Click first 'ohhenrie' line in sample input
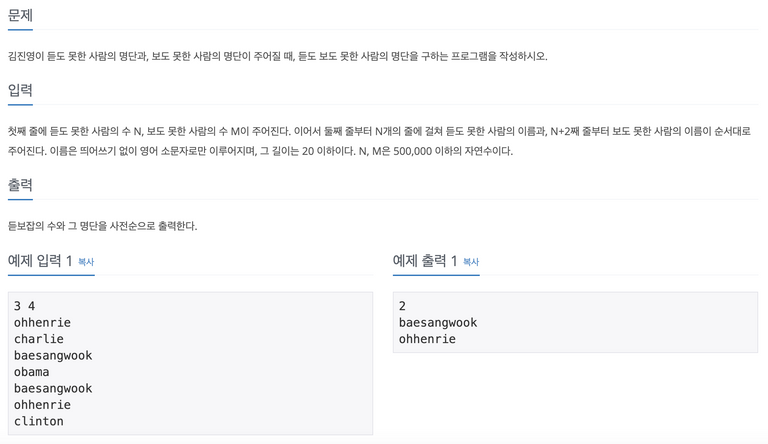This screenshot has width=768, height=444. click(x=42, y=322)
